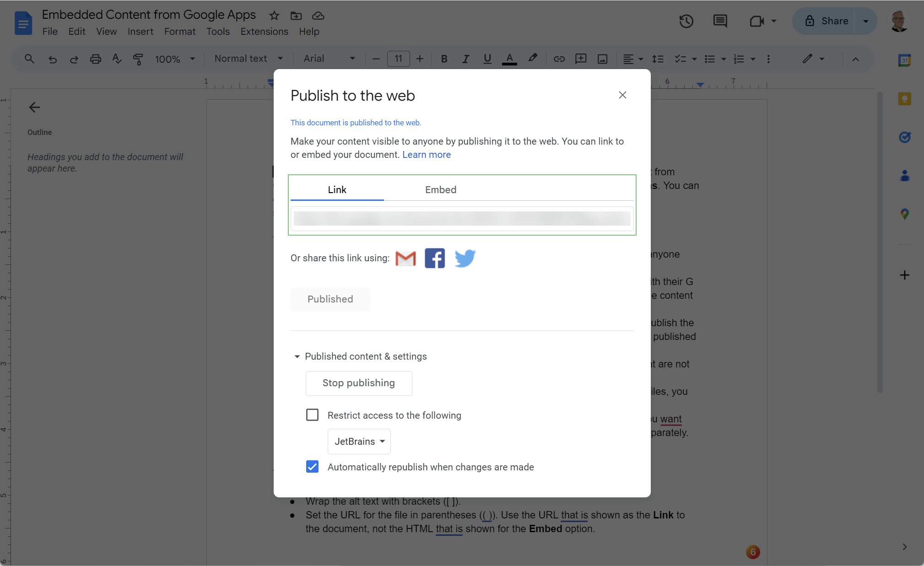924x566 pixels.
Task: Click the Stop publishing button
Action: (x=358, y=383)
